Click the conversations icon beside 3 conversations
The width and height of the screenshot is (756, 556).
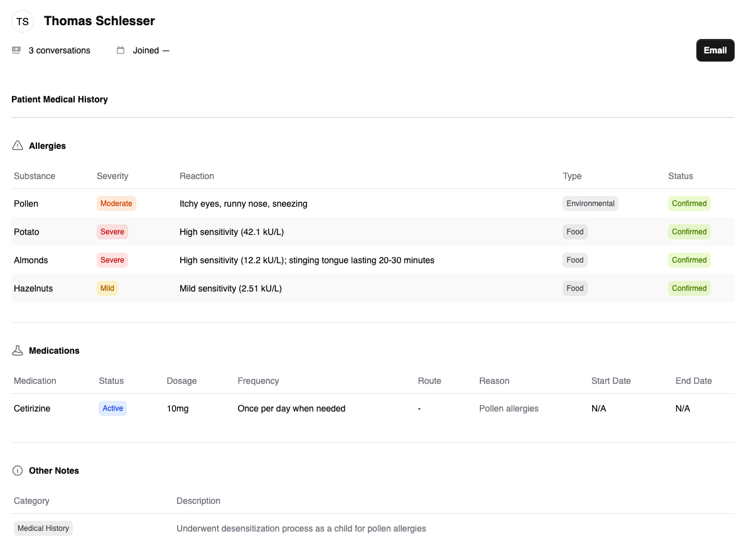tap(16, 50)
